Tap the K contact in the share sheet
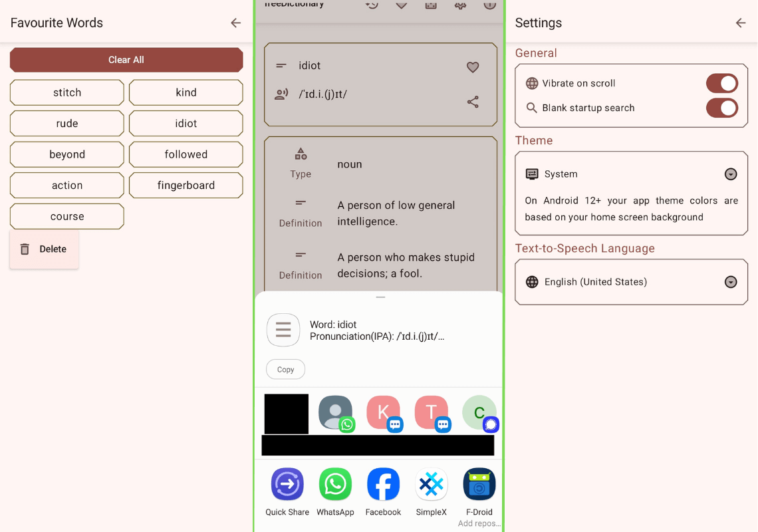The image size is (758, 532). click(384, 412)
